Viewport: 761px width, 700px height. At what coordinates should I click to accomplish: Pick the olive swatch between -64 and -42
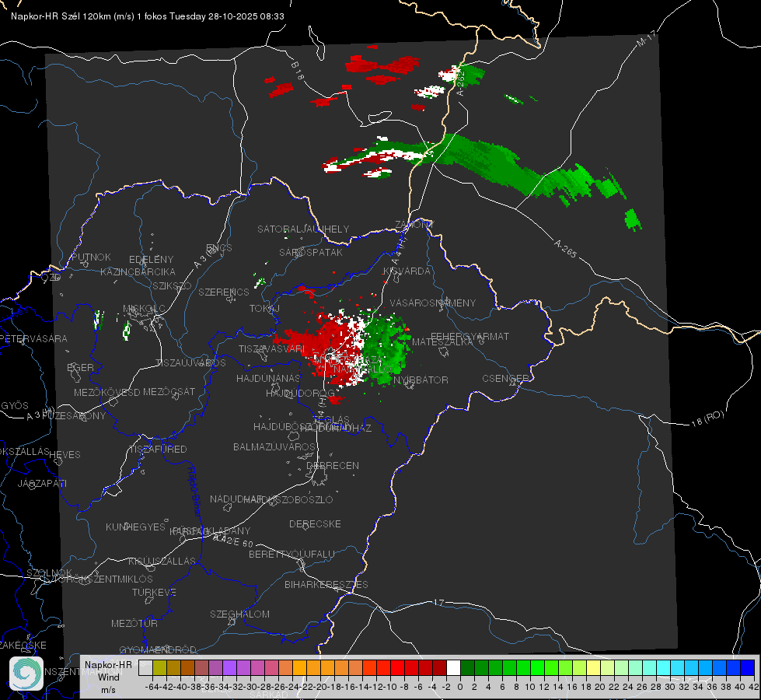159,668
